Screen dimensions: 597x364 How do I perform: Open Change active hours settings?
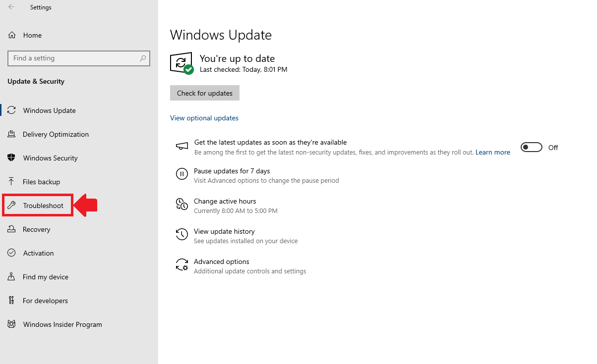point(225,201)
